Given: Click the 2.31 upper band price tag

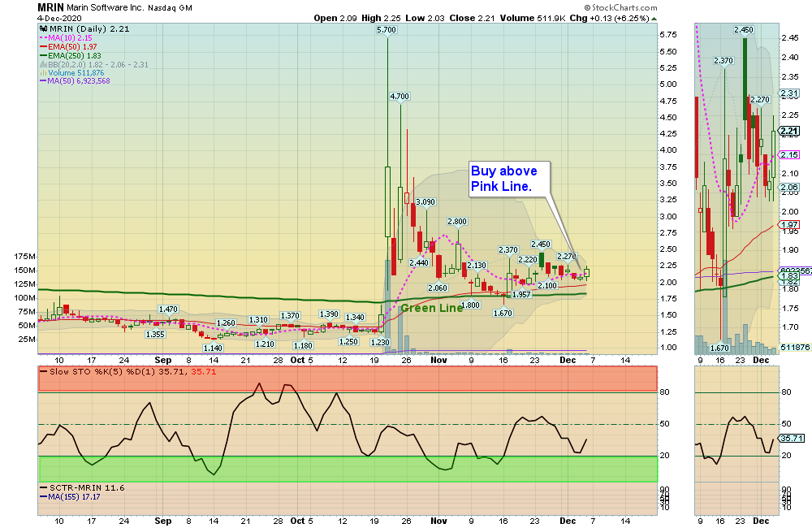Looking at the screenshot, I should [x=789, y=94].
